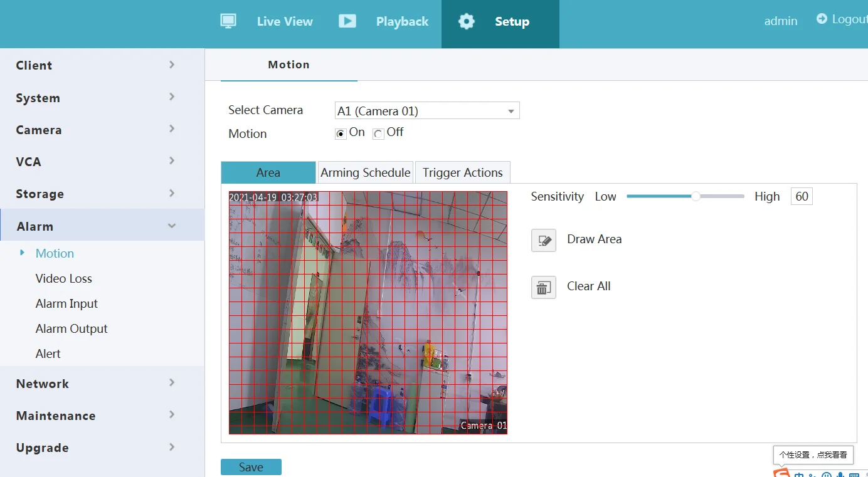Click the camera preview motion grid
Viewport: 868px width, 477px height.
[368, 313]
